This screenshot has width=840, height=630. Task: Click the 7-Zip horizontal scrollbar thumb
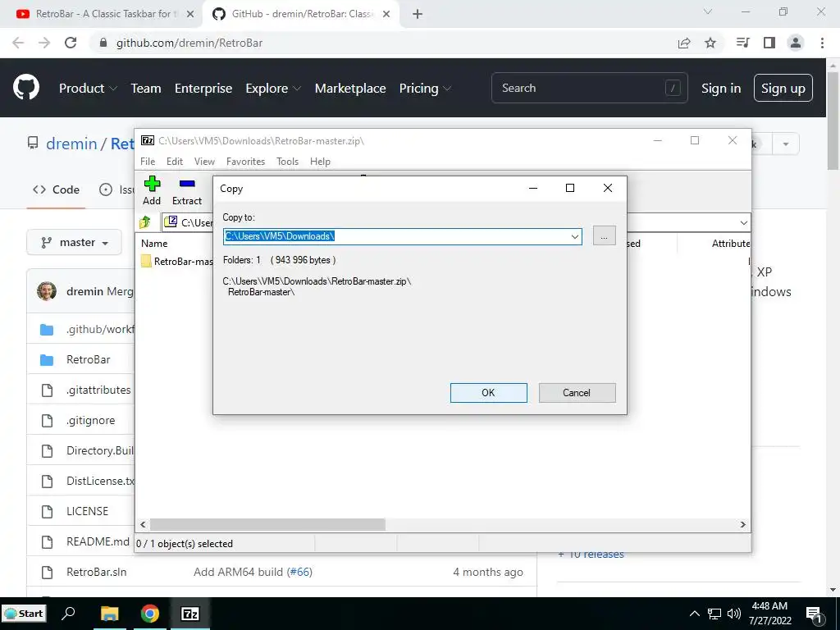(x=267, y=524)
